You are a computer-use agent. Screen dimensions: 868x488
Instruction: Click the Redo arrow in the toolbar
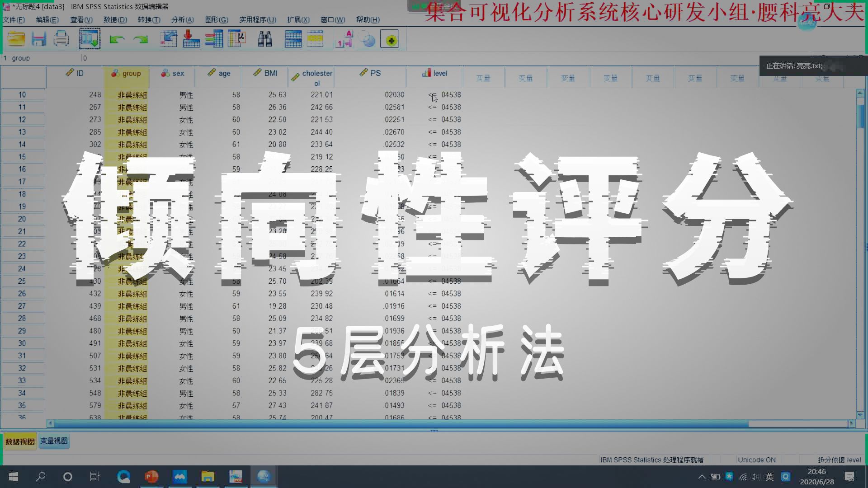click(x=141, y=39)
